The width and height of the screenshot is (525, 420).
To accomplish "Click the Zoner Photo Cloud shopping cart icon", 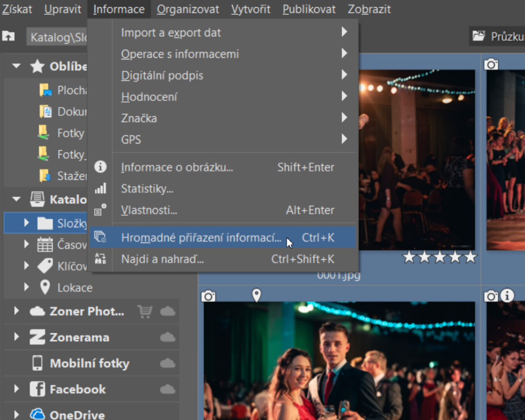I will (x=145, y=311).
